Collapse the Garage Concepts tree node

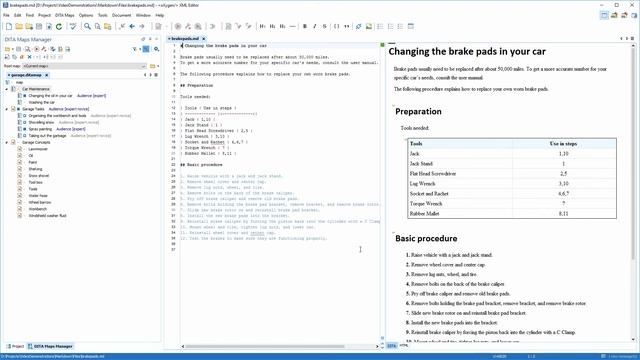[7, 143]
